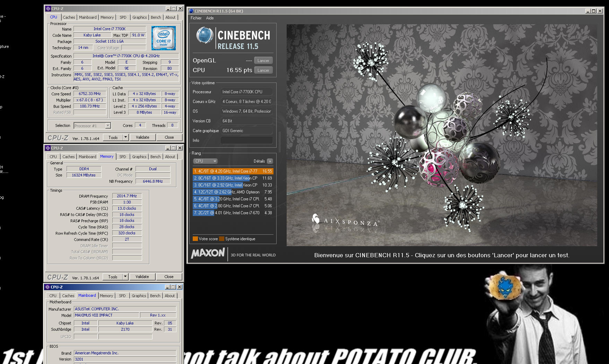Click Lancer button for OpenGL test

[x=263, y=61]
